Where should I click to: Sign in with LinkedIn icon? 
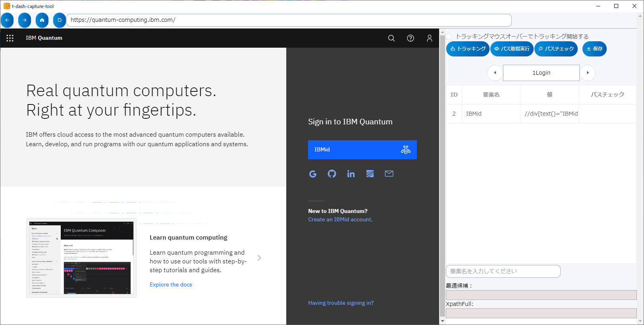pos(351,174)
